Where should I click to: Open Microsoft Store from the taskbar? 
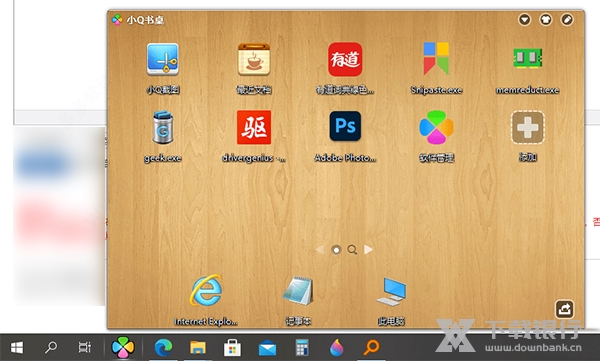232,348
